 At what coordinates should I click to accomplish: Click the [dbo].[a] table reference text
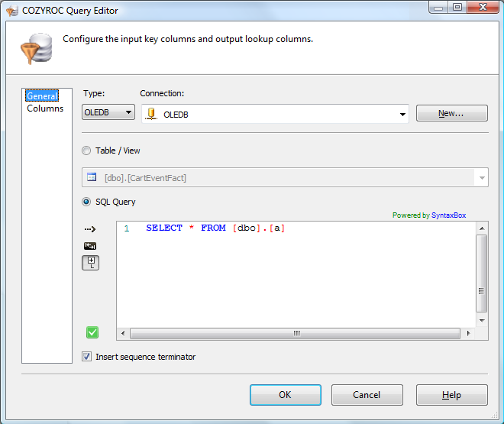tap(259, 228)
